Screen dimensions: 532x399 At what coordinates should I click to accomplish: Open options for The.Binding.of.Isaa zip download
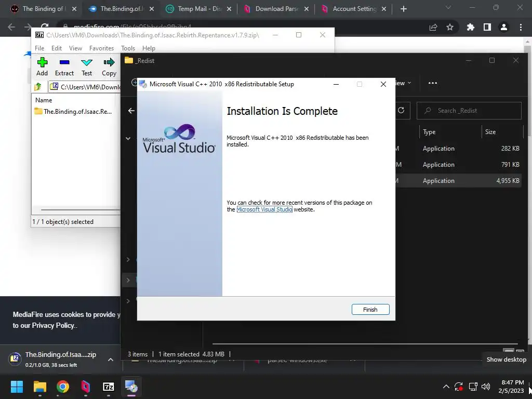tap(111, 360)
